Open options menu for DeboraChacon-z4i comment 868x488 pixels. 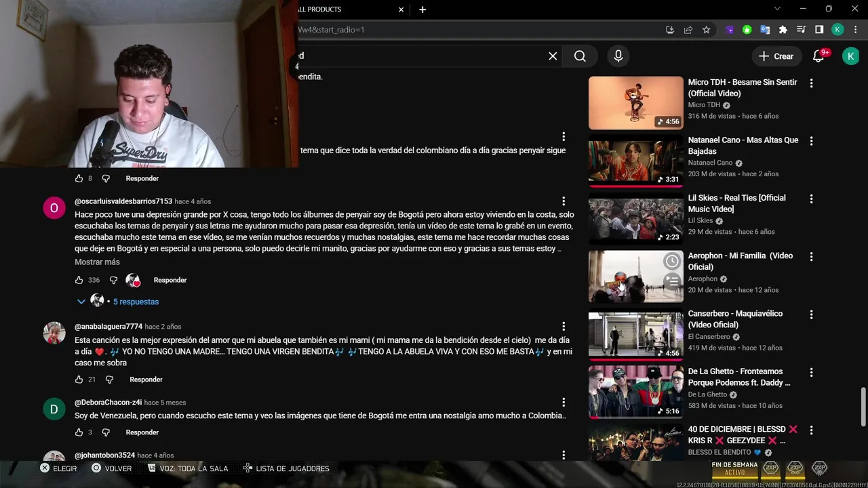(x=563, y=403)
